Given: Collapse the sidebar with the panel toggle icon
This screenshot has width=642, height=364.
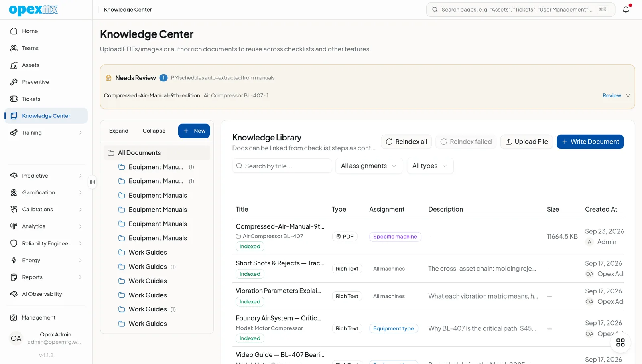Looking at the screenshot, I should coord(93,182).
